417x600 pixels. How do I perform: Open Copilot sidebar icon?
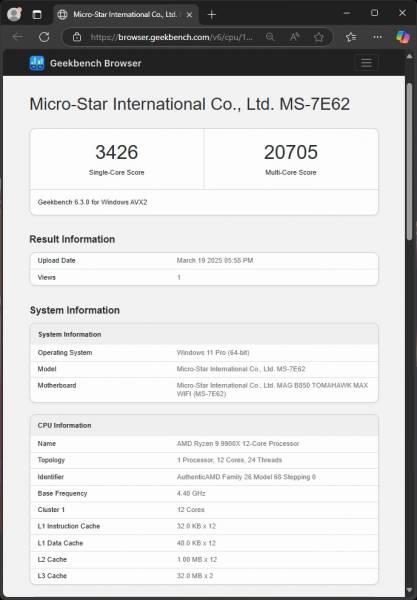(x=403, y=37)
